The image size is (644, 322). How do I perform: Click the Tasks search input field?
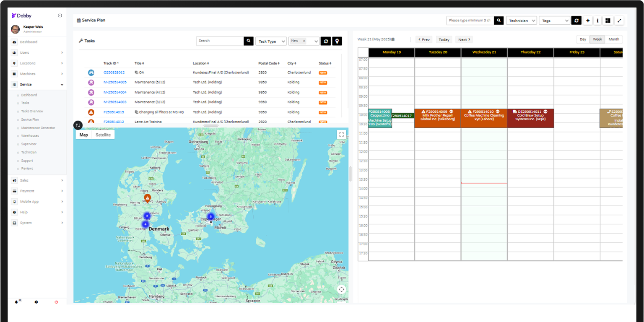[x=220, y=41]
